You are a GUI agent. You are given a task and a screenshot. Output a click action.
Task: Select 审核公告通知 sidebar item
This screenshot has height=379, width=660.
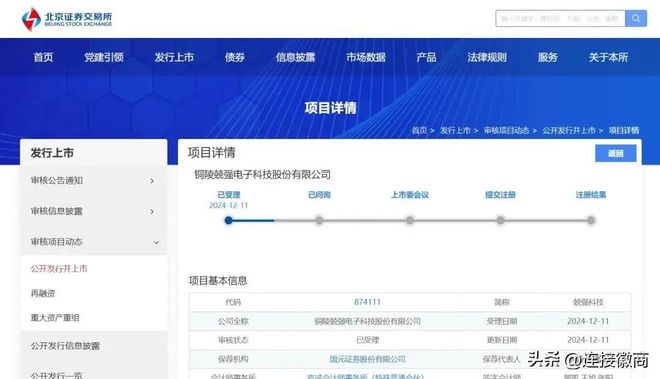[x=56, y=181]
